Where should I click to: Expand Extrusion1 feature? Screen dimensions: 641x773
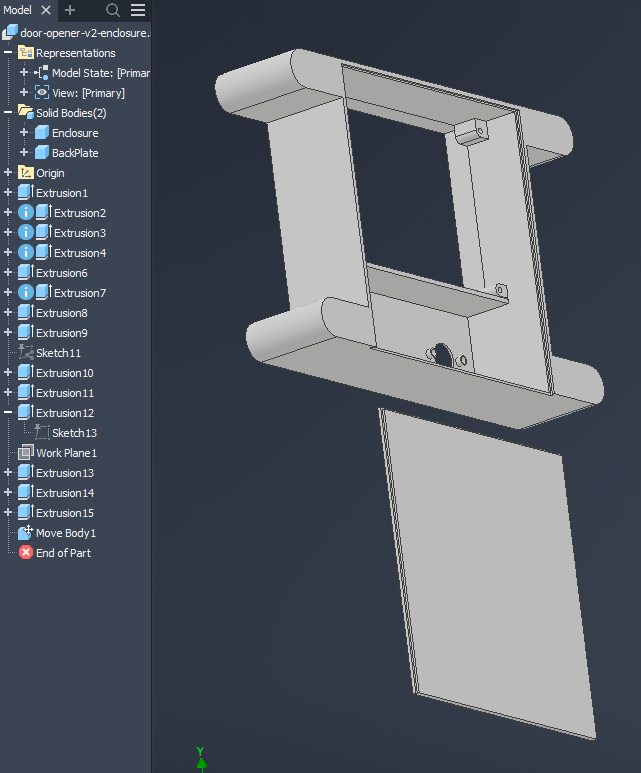[8, 192]
